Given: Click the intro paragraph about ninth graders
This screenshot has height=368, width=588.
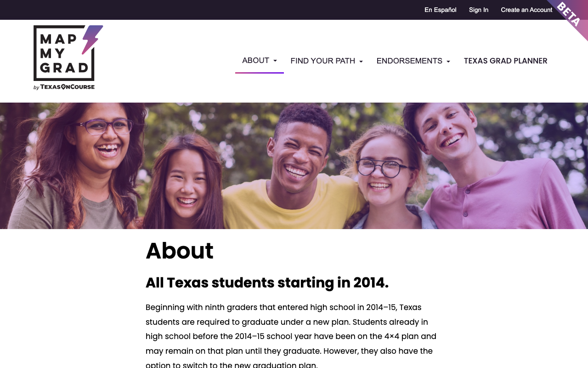Looking at the screenshot, I should click(x=291, y=336).
